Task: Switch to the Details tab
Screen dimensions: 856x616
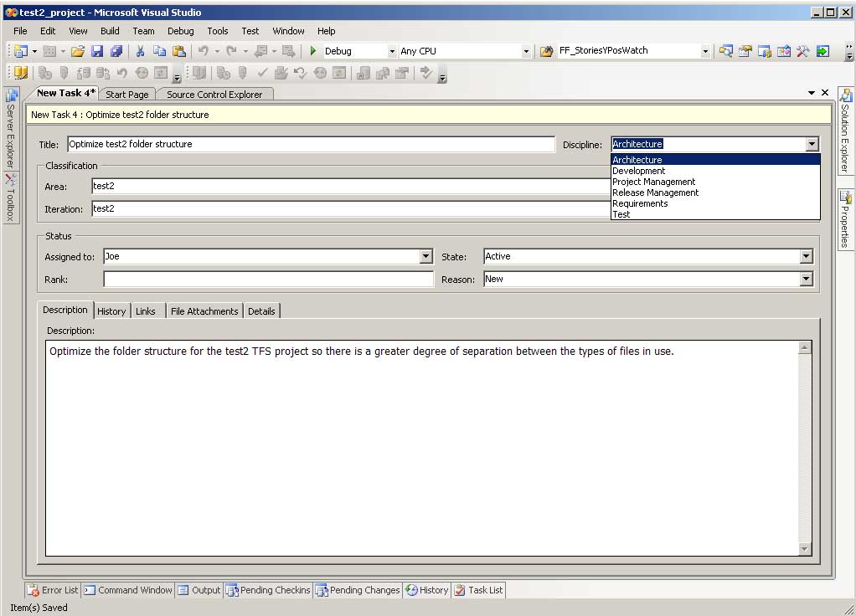Action: pyautogui.click(x=261, y=311)
